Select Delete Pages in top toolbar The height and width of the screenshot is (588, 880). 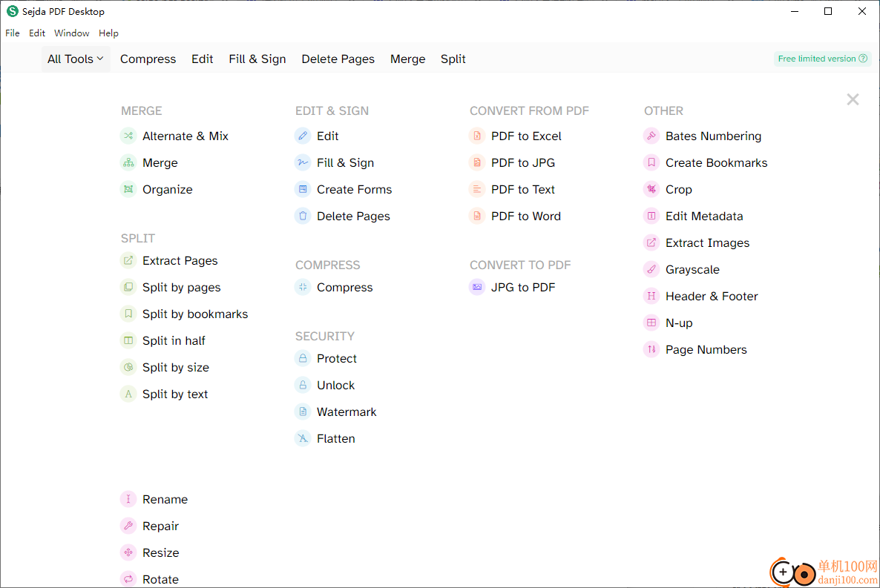click(338, 59)
